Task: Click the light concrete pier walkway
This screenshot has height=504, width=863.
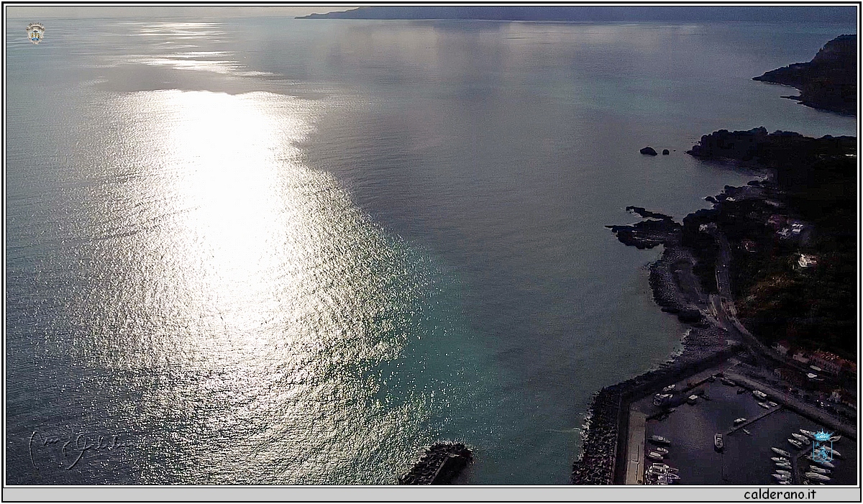Action: pyautogui.click(x=635, y=447)
